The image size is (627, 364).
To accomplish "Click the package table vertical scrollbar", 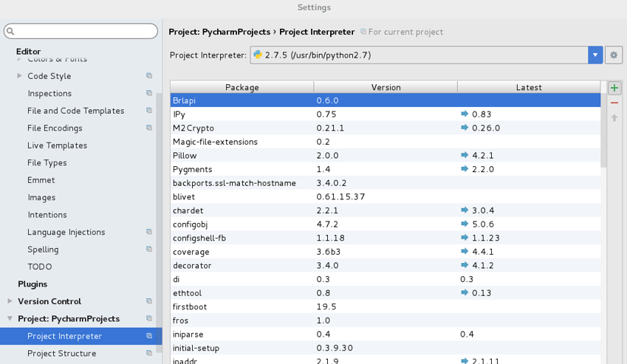I will click(603, 130).
